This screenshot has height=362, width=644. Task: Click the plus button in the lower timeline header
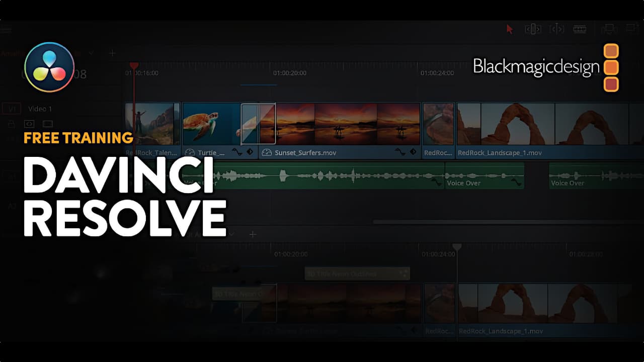tap(253, 234)
